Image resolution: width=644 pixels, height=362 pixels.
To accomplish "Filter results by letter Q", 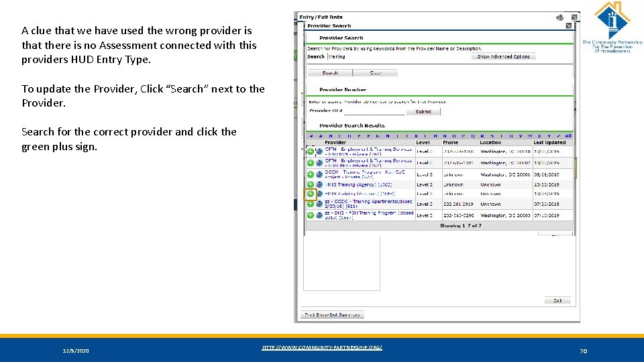I will pos(473,136).
